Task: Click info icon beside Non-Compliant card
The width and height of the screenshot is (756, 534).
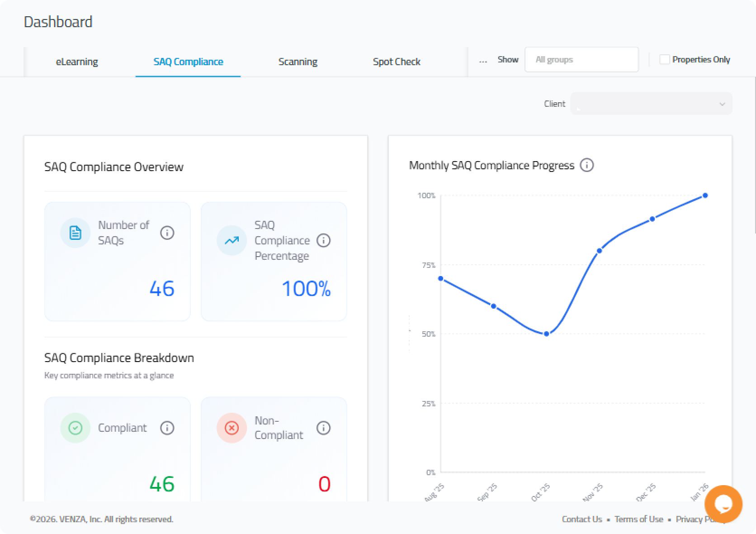Action: [x=323, y=428]
